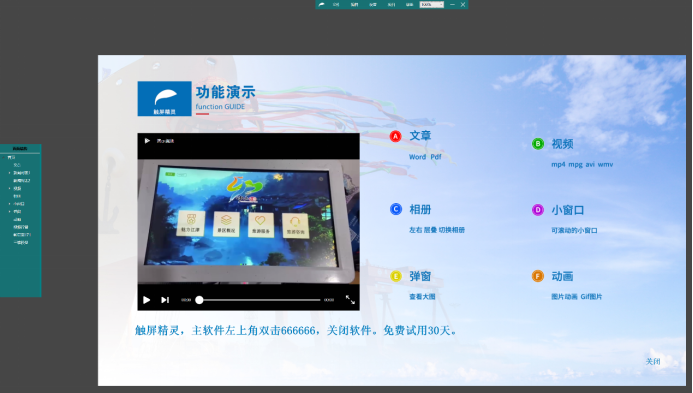Expand the second child node in sidebar tree
693x393 pixels.
[10, 173]
